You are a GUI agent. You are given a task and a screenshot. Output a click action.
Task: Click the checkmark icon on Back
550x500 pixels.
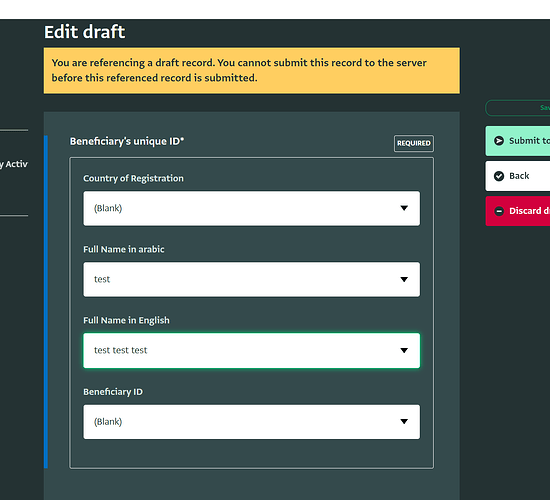coord(499,176)
